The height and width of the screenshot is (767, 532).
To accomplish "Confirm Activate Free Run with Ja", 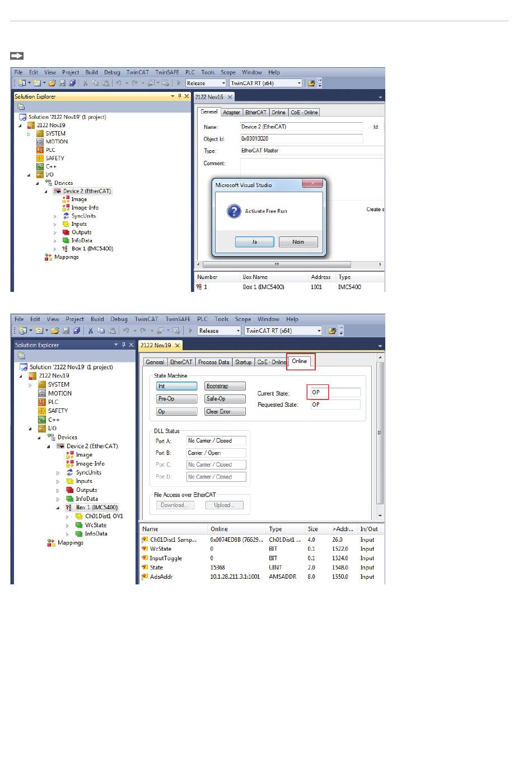I will tap(254, 242).
